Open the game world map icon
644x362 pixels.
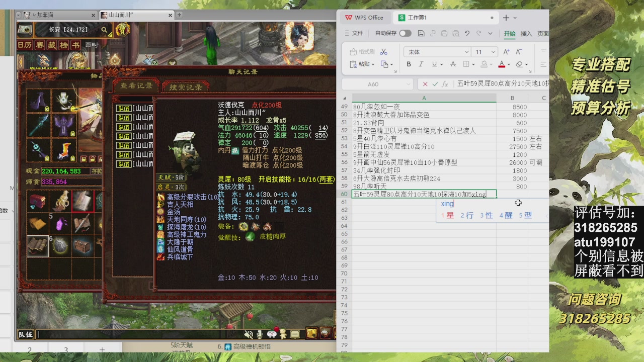[x=25, y=30]
